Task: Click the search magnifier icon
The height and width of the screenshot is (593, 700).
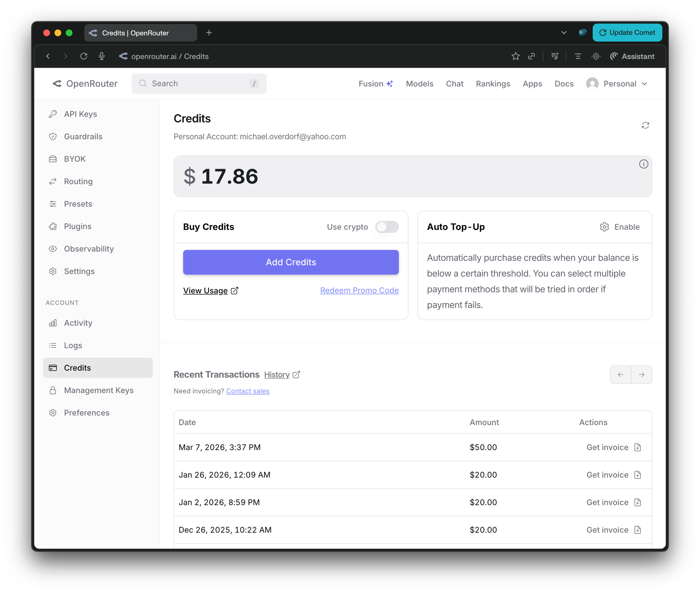Action: 143,83
